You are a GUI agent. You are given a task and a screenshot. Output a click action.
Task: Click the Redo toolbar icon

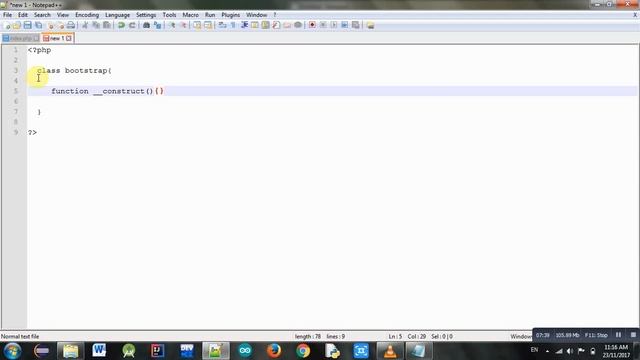(132, 25)
